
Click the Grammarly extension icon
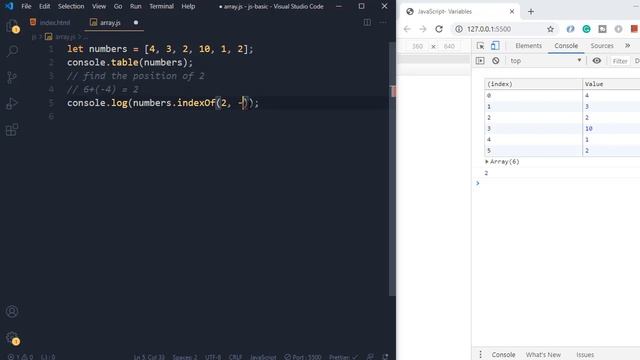587,29
